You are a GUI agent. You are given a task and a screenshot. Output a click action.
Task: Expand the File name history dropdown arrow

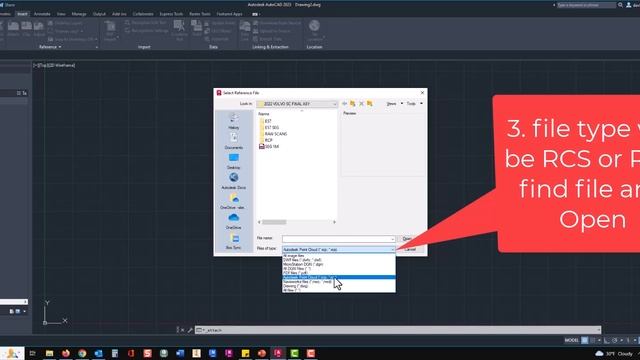[393, 239]
